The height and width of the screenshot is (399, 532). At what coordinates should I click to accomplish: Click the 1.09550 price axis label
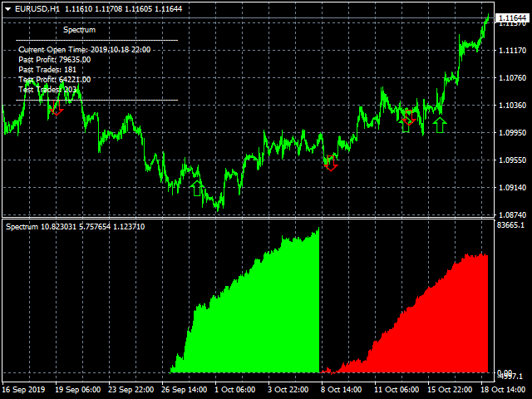[x=512, y=160]
